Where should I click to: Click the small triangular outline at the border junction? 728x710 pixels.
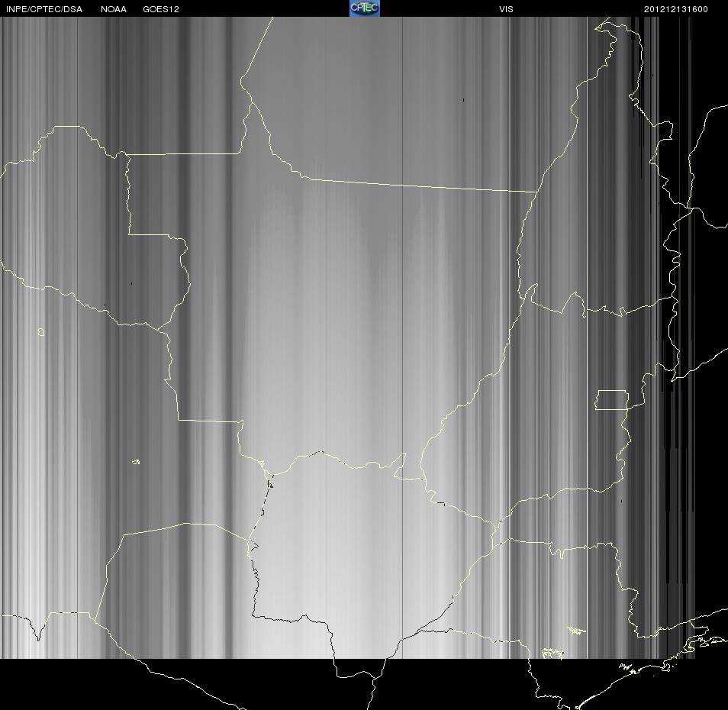(x=262, y=463)
